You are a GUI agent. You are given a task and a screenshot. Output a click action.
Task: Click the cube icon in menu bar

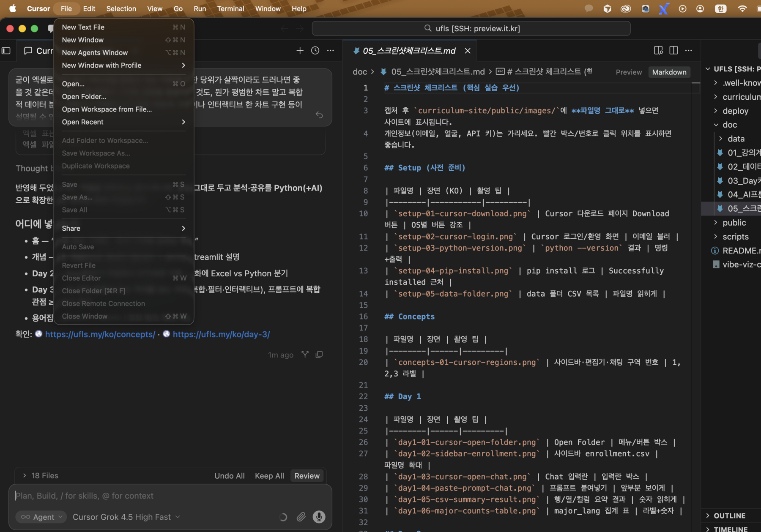[x=607, y=8]
